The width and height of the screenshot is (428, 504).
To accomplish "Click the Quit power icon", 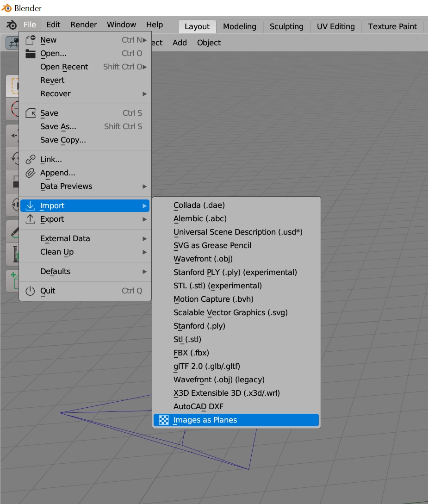I will coord(30,291).
